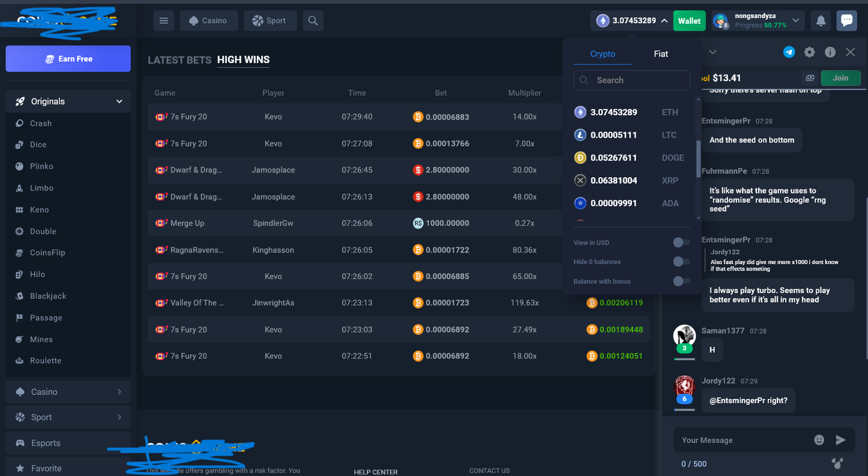Toggle Balance with bonus switch
The width and height of the screenshot is (868, 476).
point(681,281)
